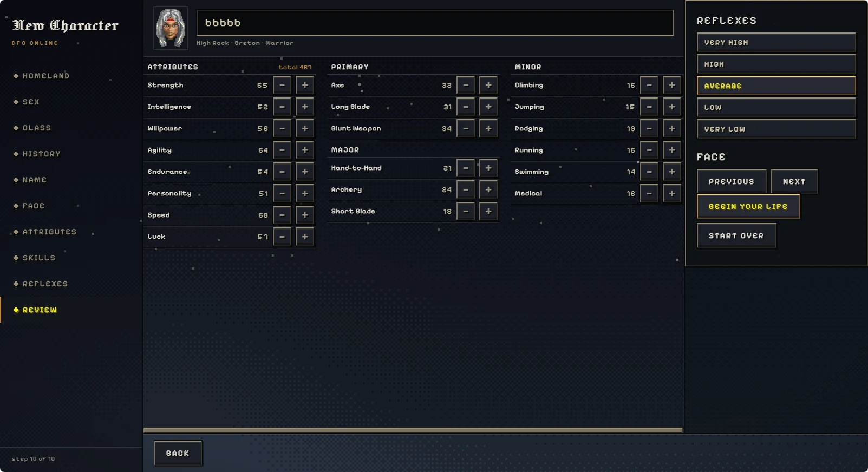The image size is (868, 472).
Task: Select Very High reflexes
Action: [776, 42]
